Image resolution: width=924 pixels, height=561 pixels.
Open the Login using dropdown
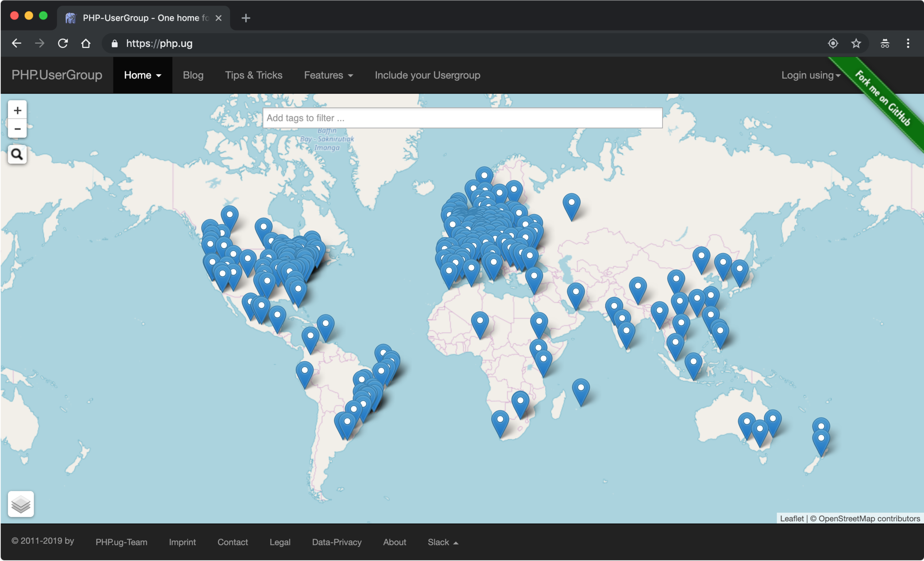[811, 75]
